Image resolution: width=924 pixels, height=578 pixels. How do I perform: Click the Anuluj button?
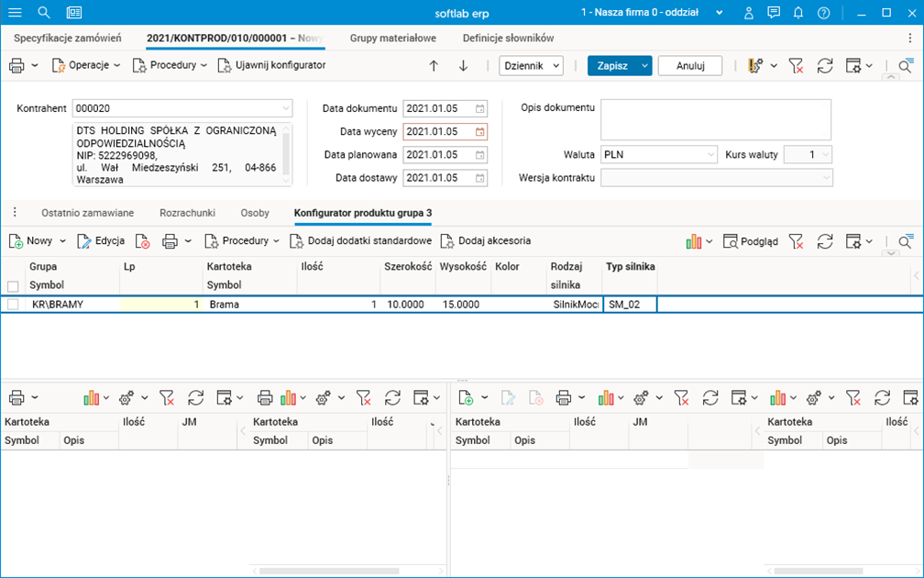(689, 65)
